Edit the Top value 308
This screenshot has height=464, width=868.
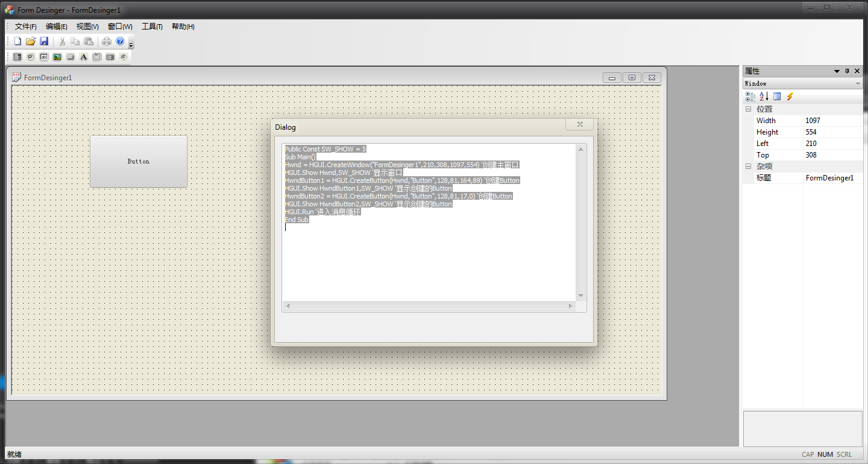(833, 155)
